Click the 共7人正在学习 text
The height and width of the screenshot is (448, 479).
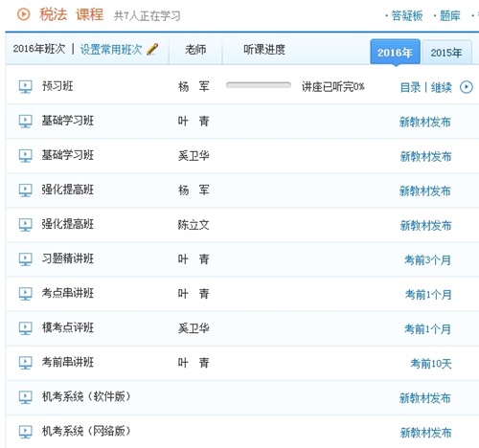[148, 15]
